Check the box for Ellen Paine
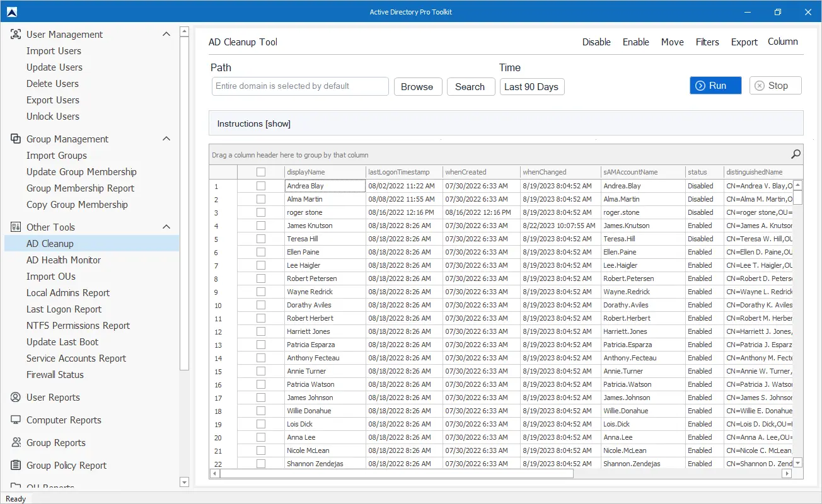 pyautogui.click(x=261, y=252)
